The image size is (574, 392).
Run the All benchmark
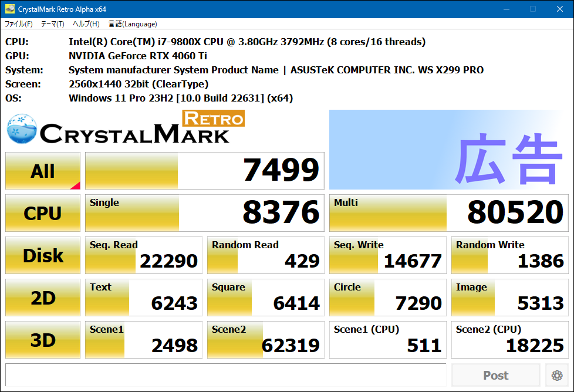(x=43, y=171)
